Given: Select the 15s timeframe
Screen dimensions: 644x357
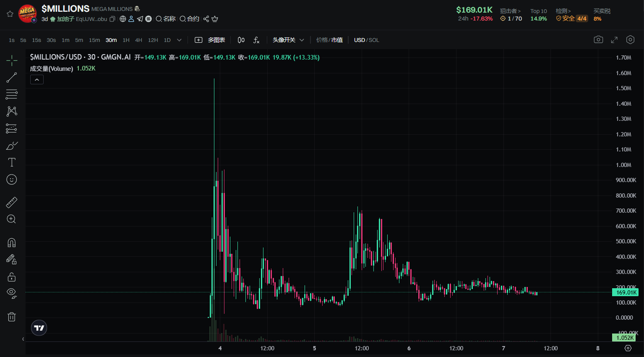Looking at the screenshot, I should coord(37,40).
